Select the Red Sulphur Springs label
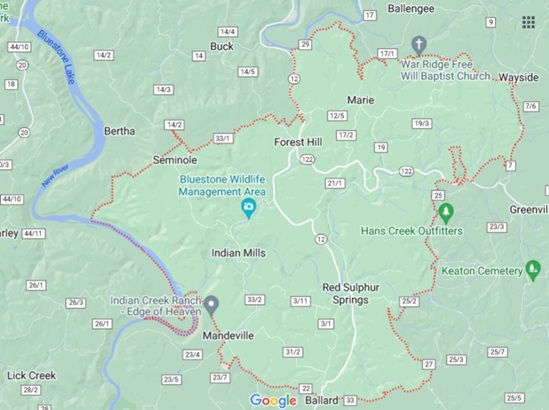549x410 pixels. 350,293
